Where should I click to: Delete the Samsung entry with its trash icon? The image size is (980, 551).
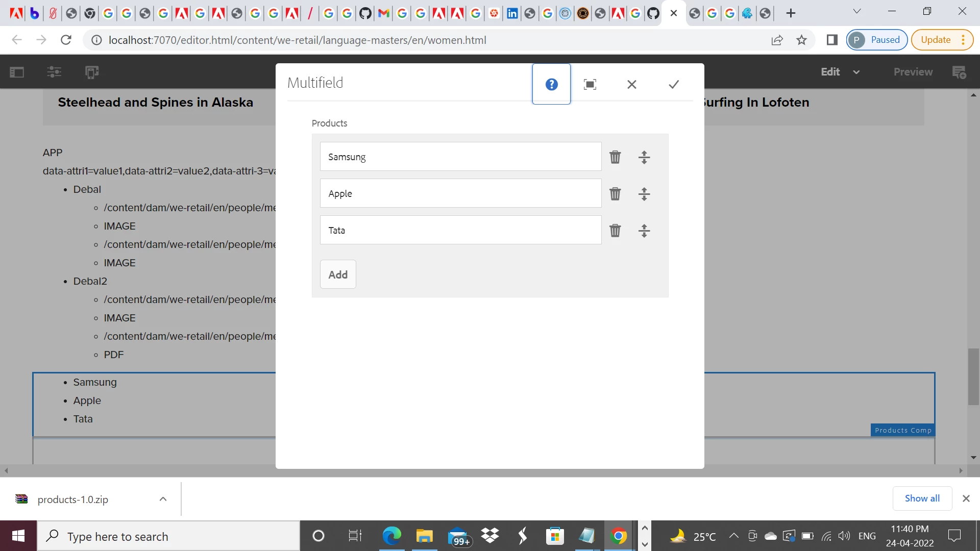tap(615, 157)
